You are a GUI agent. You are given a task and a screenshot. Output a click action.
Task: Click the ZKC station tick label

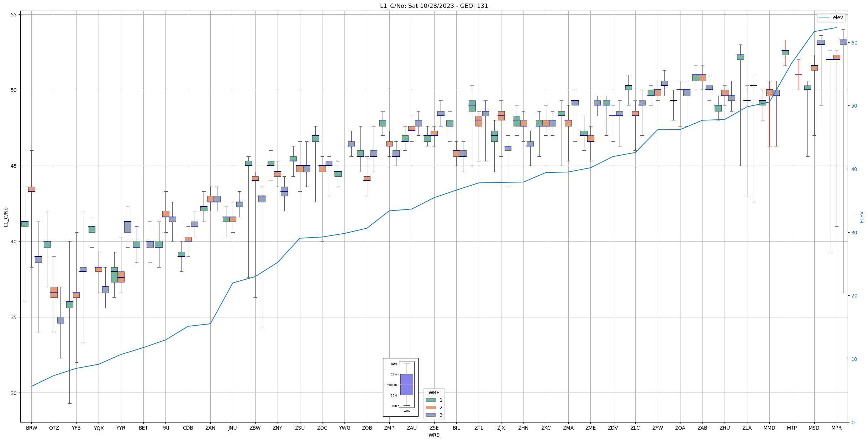(546, 428)
